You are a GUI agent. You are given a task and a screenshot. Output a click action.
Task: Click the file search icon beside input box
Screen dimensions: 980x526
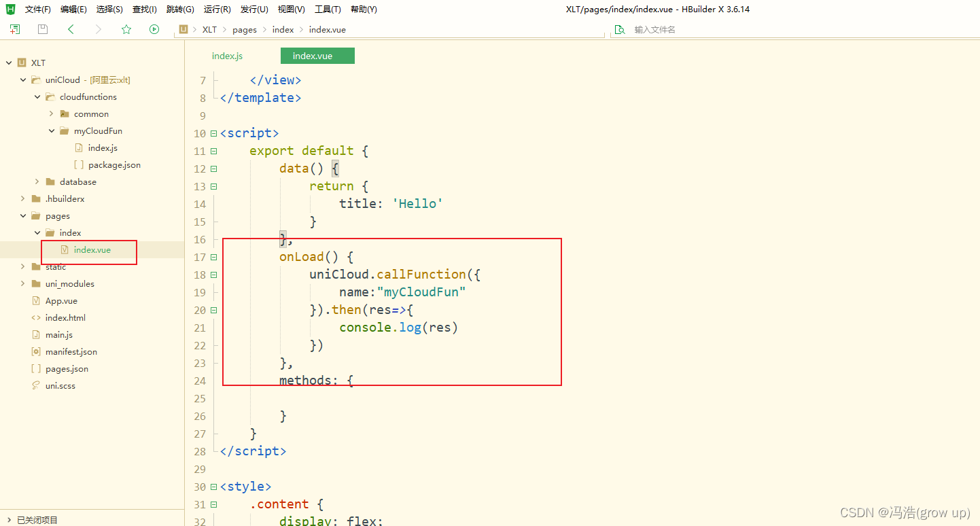tap(620, 29)
